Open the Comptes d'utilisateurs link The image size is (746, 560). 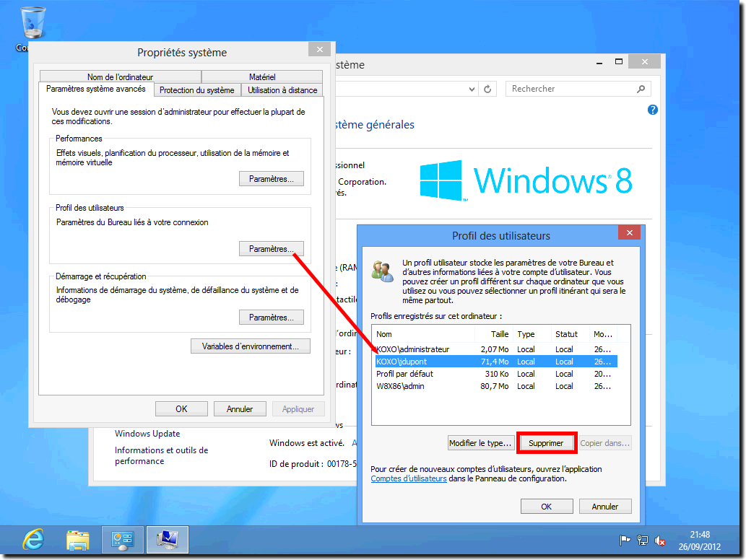pyautogui.click(x=409, y=478)
